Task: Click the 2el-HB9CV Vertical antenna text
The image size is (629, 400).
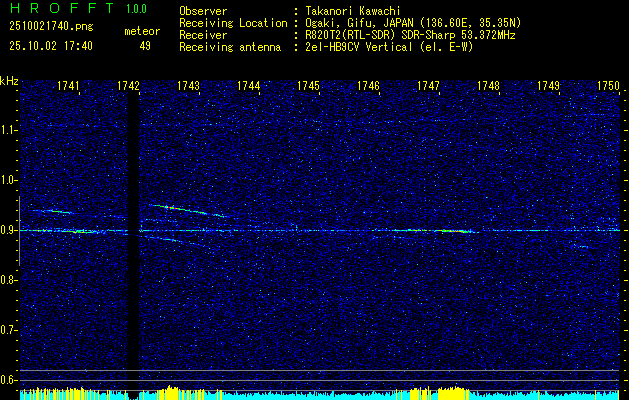Action: (x=390, y=47)
